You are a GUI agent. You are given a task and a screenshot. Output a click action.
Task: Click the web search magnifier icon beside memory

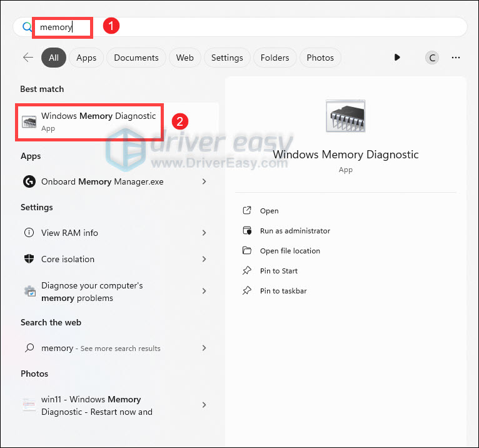point(29,348)
